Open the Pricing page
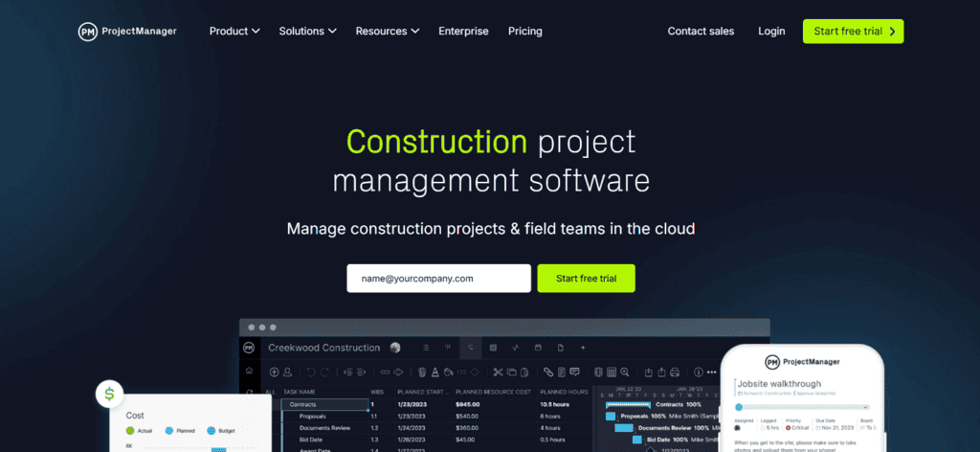980x452 pixels. point(525,32)
